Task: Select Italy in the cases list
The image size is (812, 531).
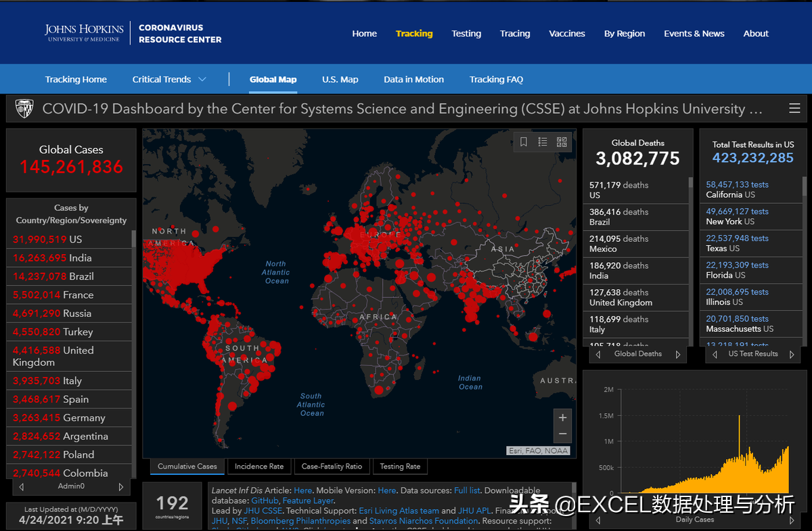Action: (x=69, y=381)
